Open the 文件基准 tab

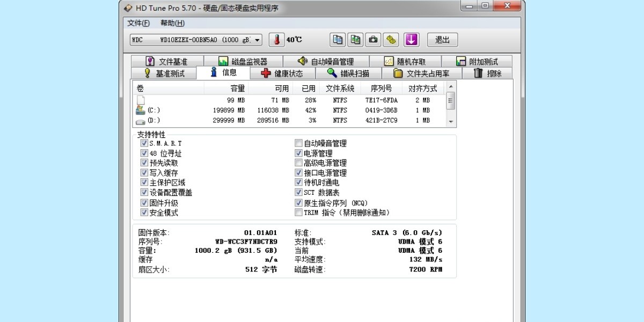coord(166,61)
